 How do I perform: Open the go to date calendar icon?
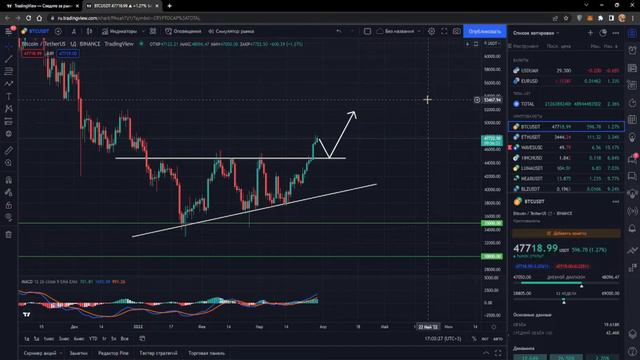(x=142, y=339)
